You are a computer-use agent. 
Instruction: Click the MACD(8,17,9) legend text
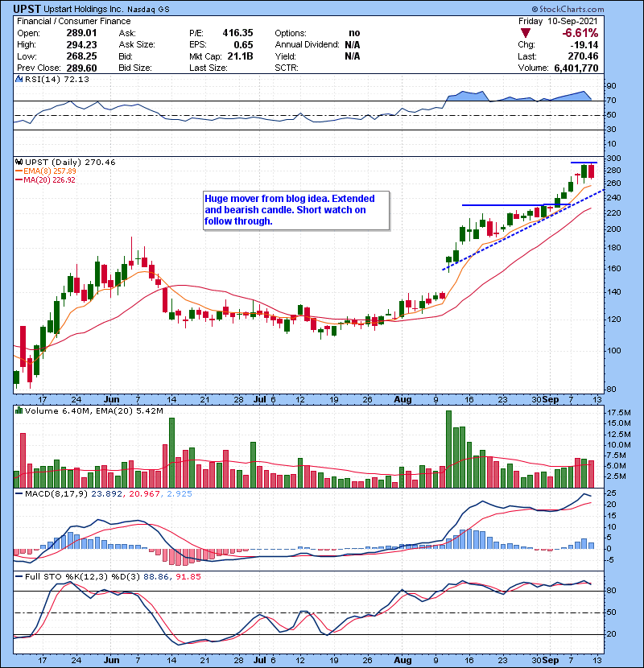coord(57,493)
